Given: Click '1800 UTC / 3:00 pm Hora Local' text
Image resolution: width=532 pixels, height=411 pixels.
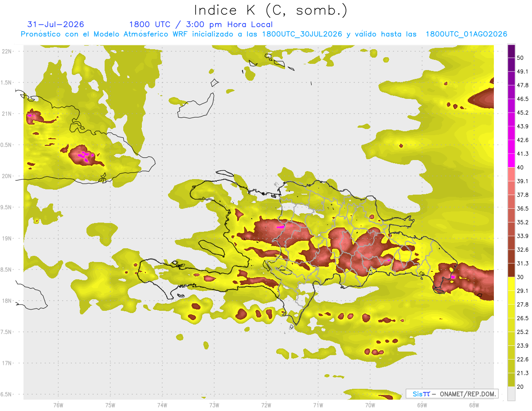Looking at the screenshot, I should pyautogui.click(x=201, y=24).
